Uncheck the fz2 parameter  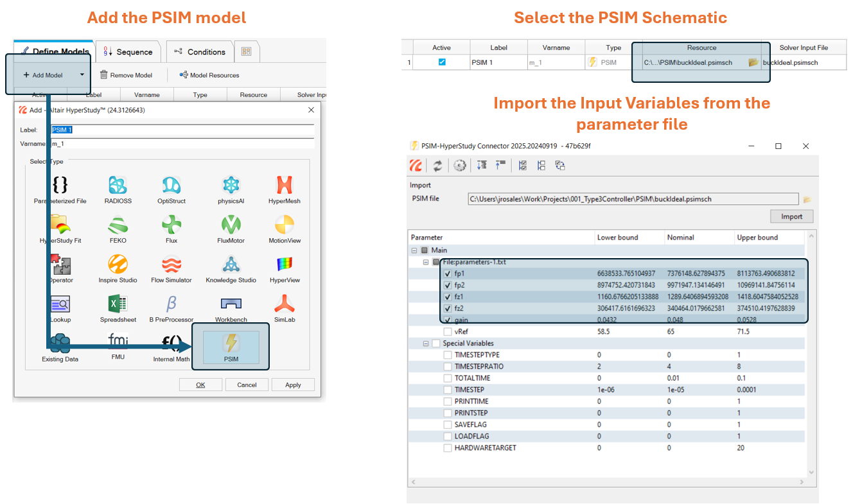[448, 308]
